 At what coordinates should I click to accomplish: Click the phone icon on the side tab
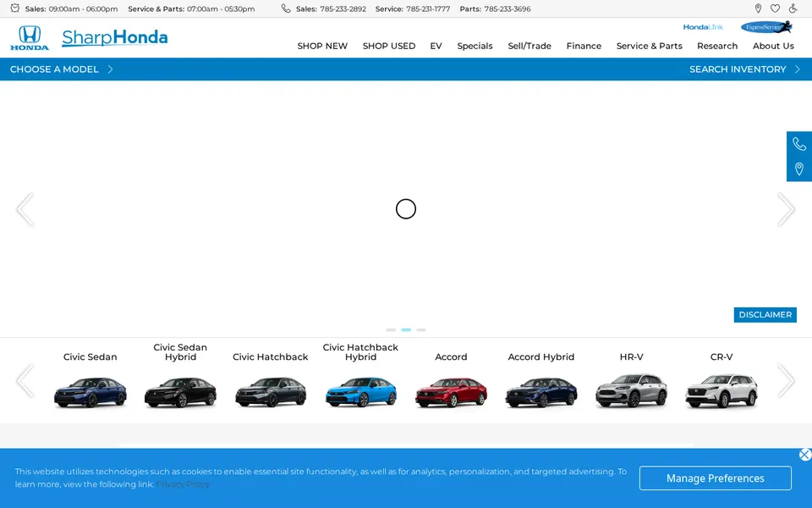click(x=799, y=144)
